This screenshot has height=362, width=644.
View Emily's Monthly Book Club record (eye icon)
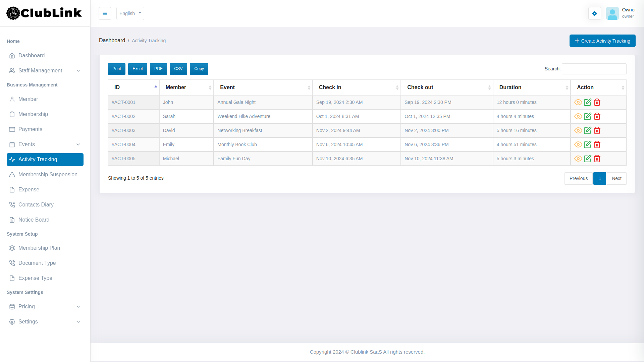point(578,144)
